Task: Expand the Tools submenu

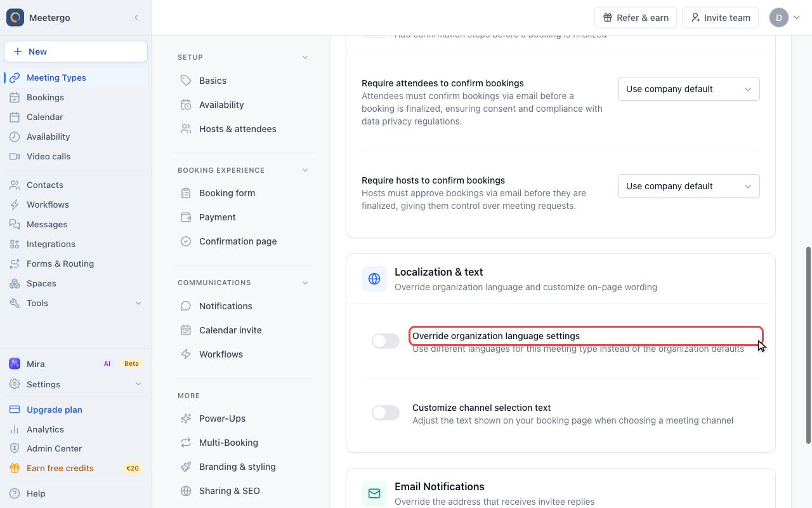Action: point(138,303)
